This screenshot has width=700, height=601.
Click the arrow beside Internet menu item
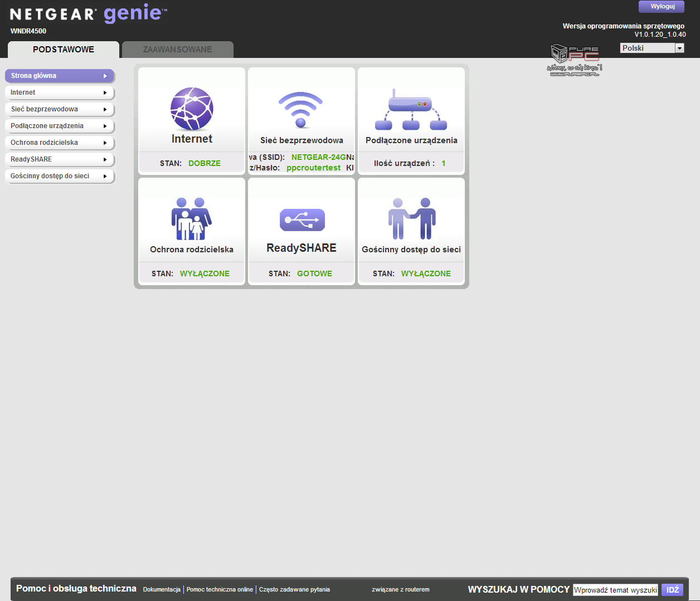point(105,92)
